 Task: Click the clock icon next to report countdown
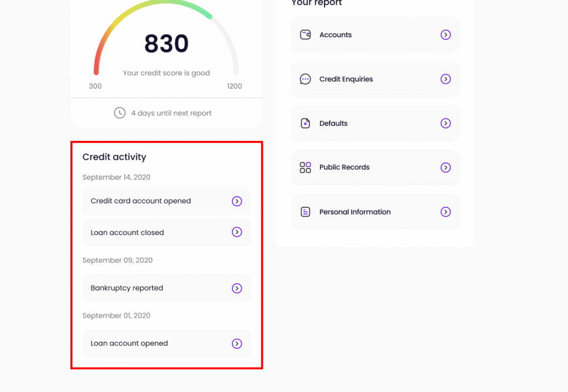pos(120,113)
